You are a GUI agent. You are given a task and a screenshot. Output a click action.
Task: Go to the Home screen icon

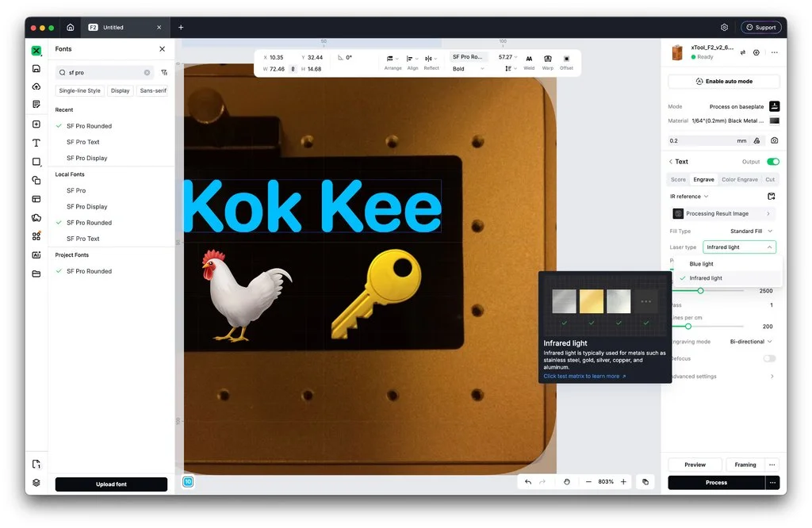click(71, 28)
